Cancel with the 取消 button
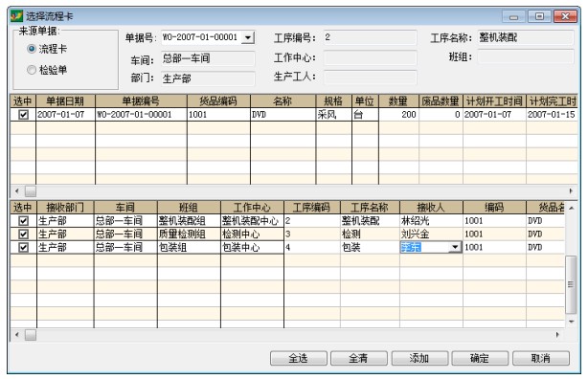The height and width of the screenshot is (379, 588). click(541, 358)
